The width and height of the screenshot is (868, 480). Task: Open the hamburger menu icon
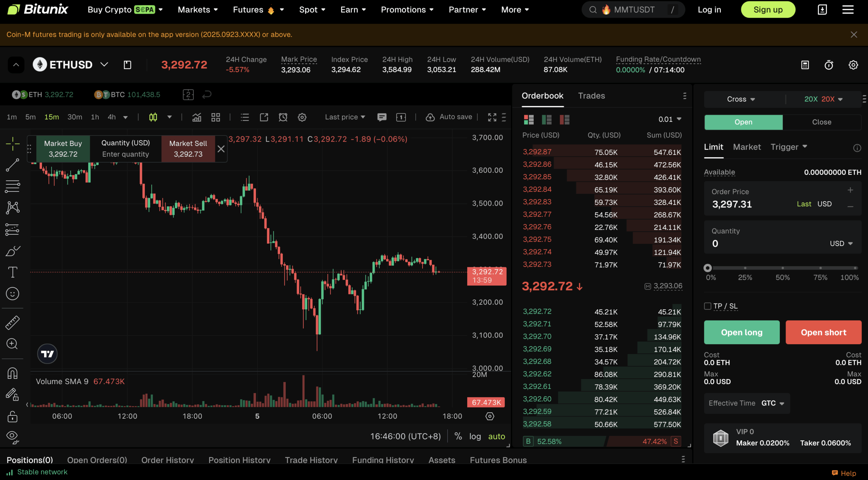848,9
